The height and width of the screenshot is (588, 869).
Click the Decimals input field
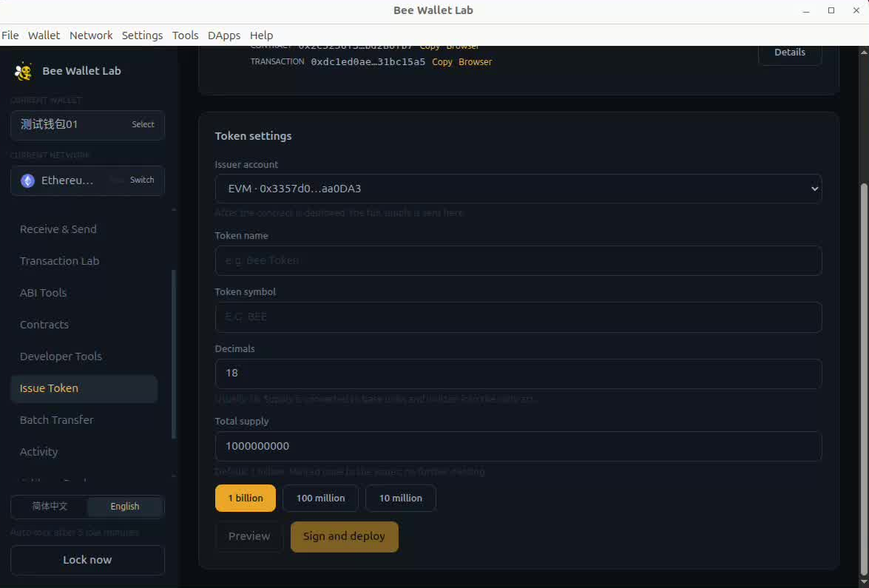(x=518, y=374)
